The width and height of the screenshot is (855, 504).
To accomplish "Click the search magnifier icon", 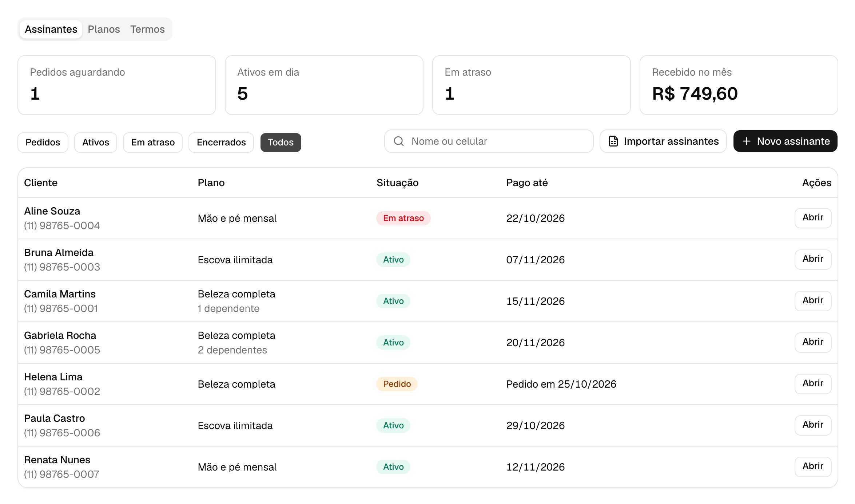I will pyautogui.click(x=399, y=141).
